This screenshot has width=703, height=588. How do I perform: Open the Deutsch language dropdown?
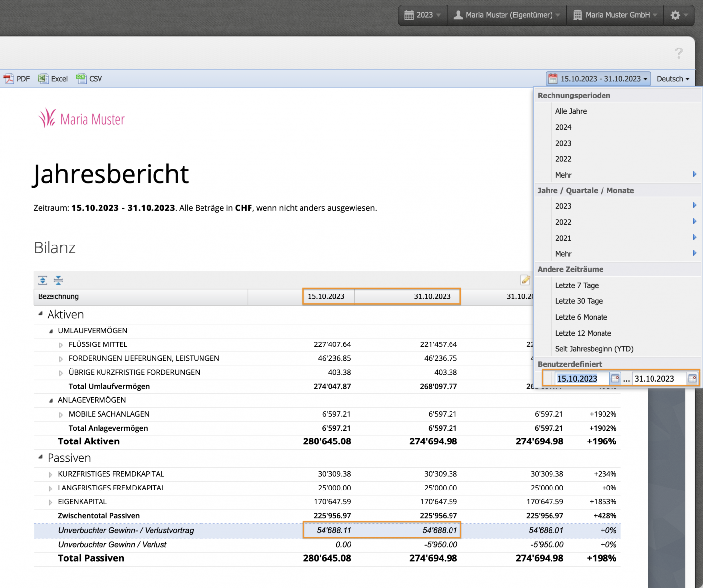(x=672, y=78)
